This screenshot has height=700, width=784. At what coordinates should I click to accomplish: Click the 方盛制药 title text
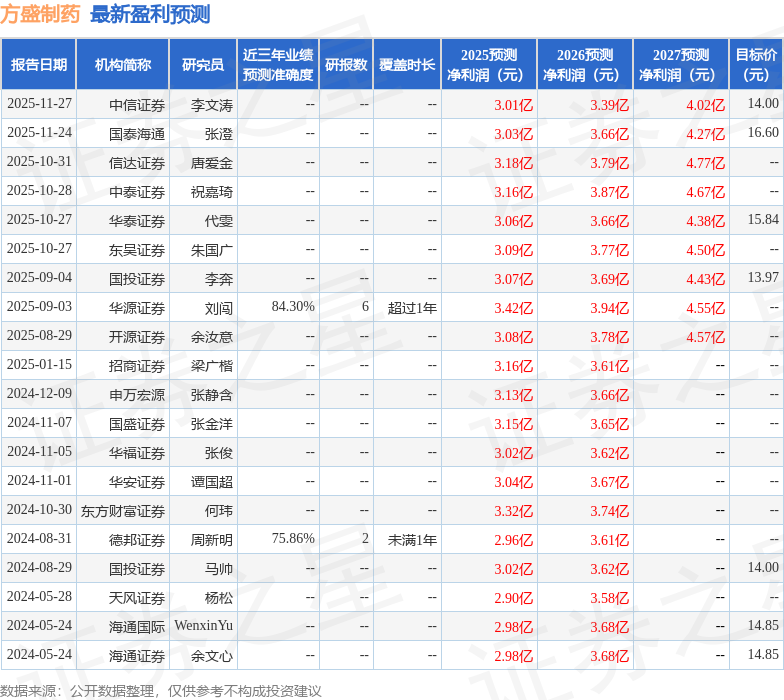click(40, 14)
